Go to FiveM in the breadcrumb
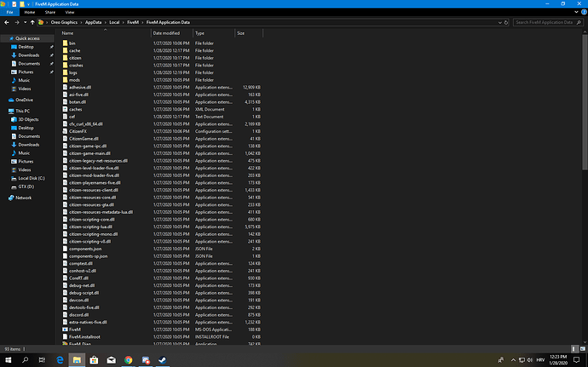588x367 pixels. 133,22
